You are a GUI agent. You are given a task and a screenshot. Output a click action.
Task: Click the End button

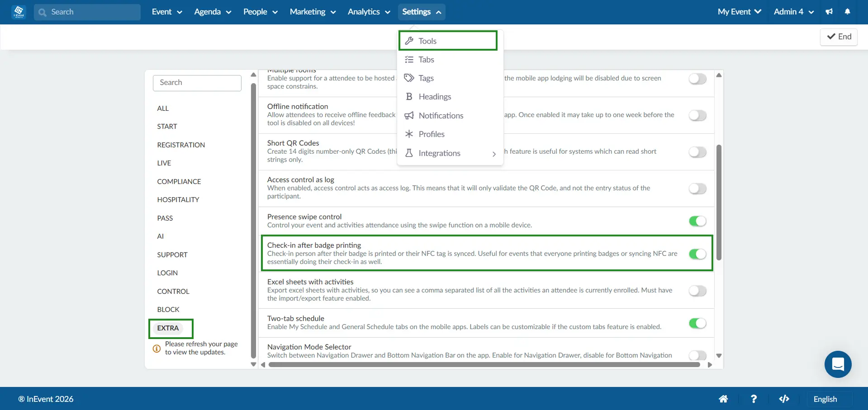click(839, 37)
